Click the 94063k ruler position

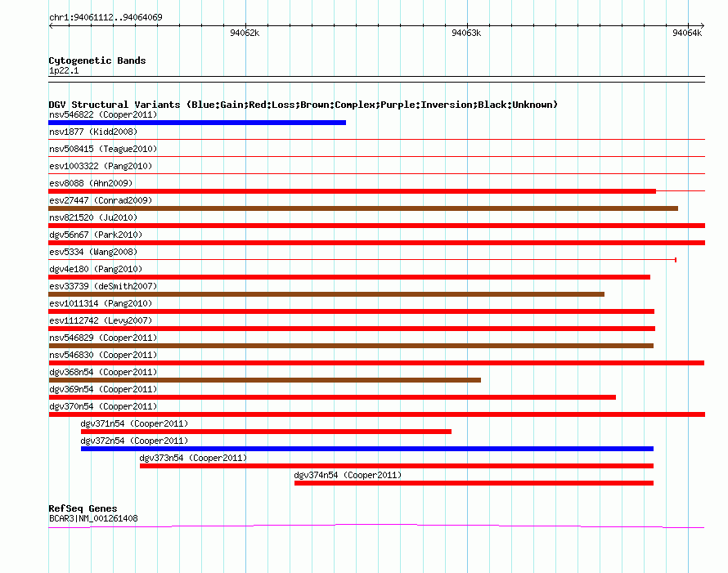(466, 33)
